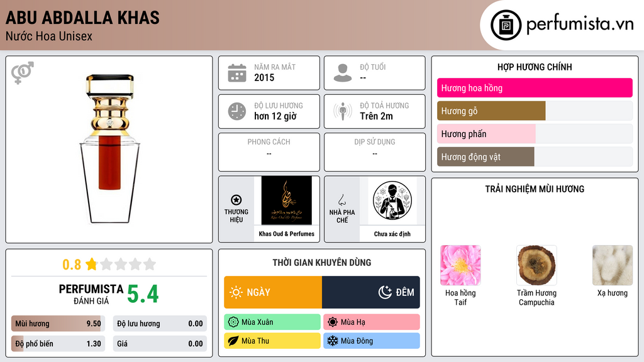Viewport: 644px width, 362px height.
Task: Click the person icon beside Độ Tuổi
Action: [343, 73]
